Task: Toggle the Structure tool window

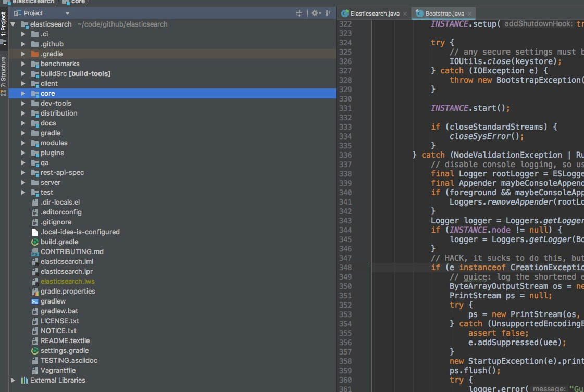Action: coord(4,71)
